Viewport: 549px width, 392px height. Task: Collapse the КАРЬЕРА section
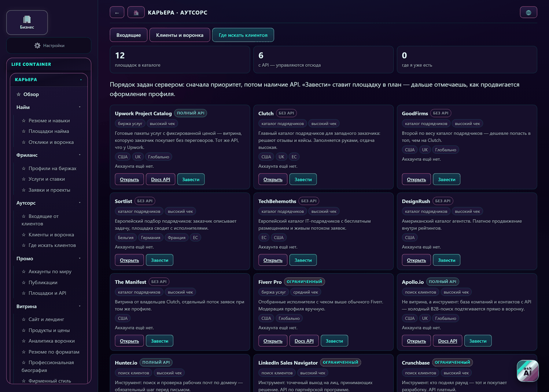(81, 80)
